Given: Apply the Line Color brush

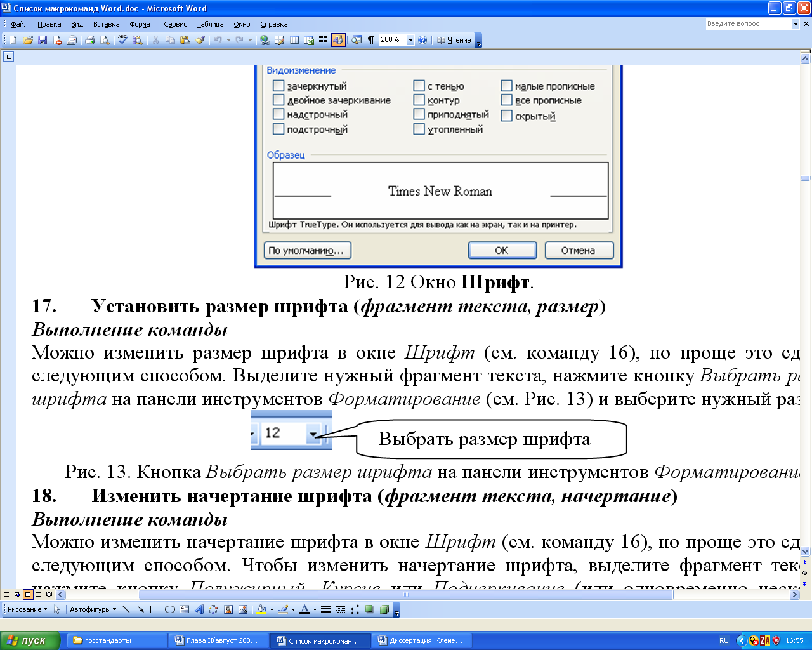Looking at the screenshot, I should click(283, 609).
